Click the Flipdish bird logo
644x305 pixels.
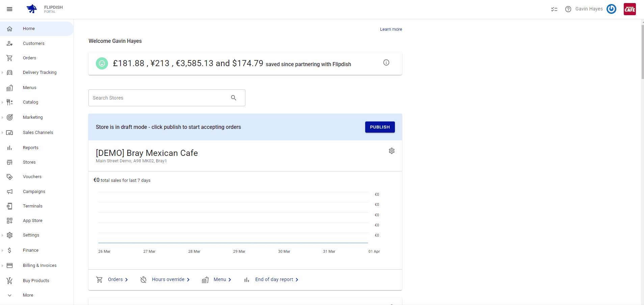point(32,9)
